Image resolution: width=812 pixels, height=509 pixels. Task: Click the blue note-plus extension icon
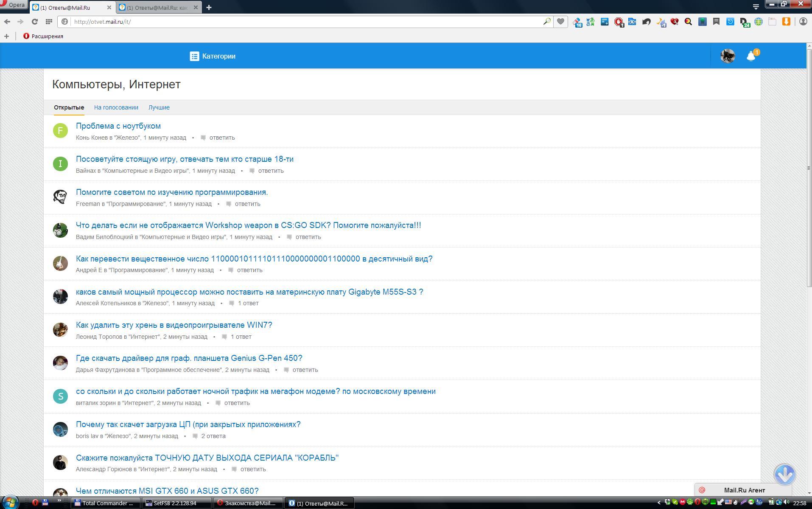(x=605, y=21)
